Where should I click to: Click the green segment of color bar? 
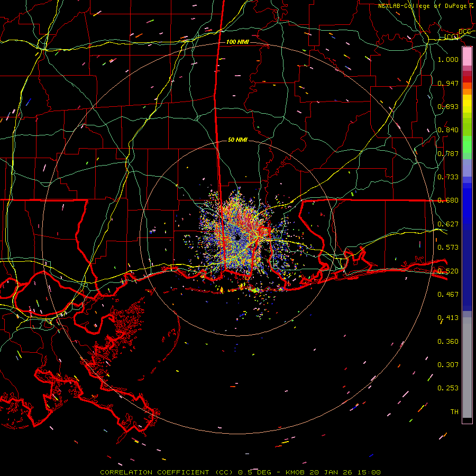coord(467,144)
